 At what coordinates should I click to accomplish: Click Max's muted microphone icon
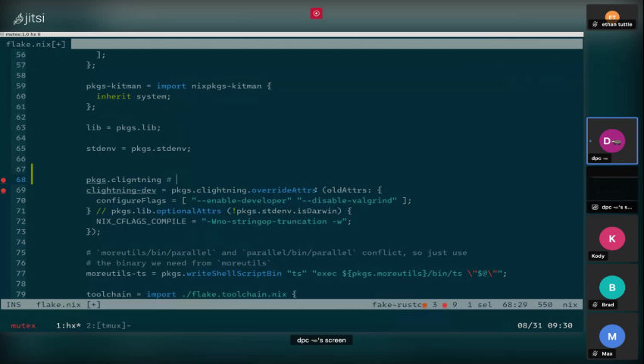pos(596,353)
